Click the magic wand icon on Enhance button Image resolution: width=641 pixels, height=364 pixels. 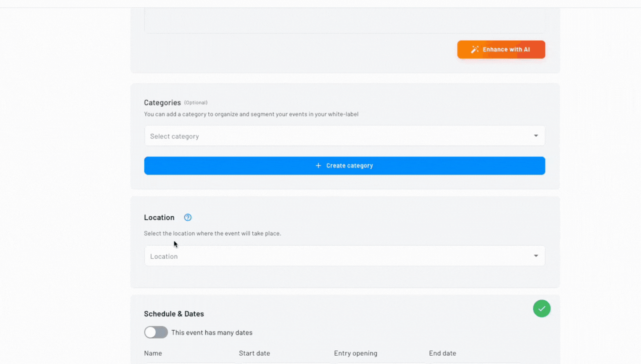click(x=475, y=50)
